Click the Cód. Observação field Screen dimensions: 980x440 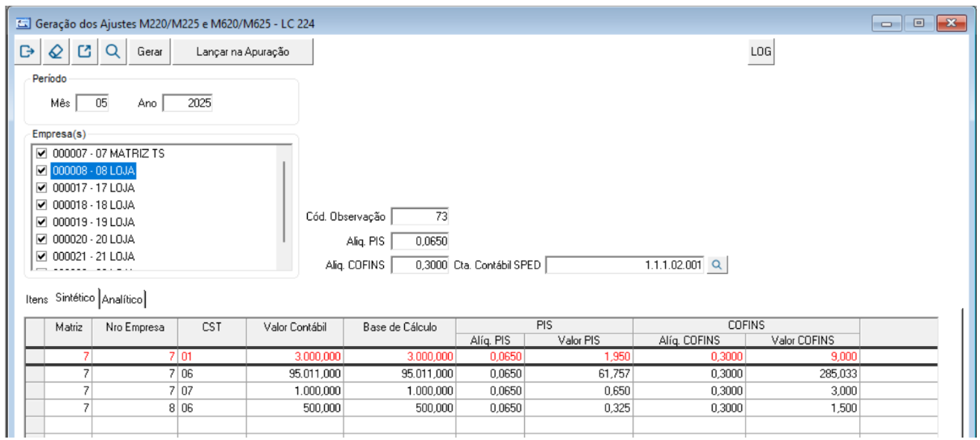pos(420,216)
